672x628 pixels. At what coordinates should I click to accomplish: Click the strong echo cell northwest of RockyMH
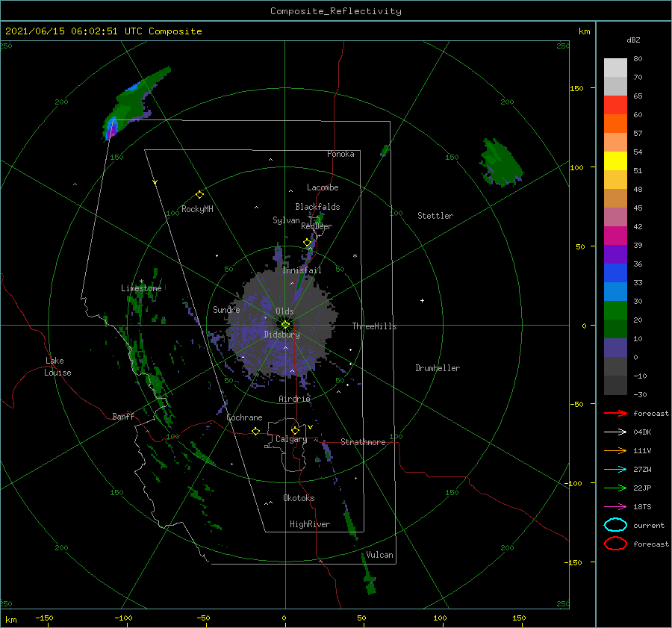112,127
